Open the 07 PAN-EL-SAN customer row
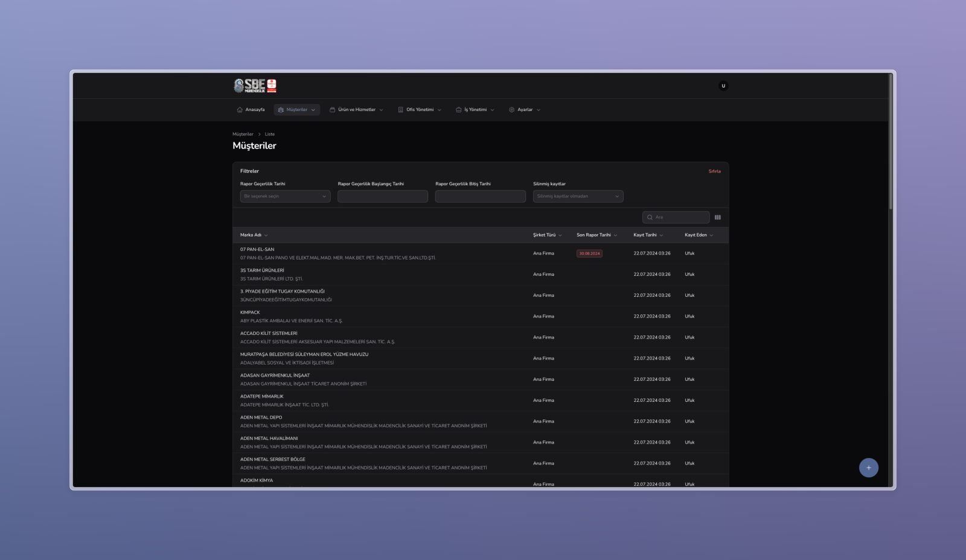 (x=257, y=250)
